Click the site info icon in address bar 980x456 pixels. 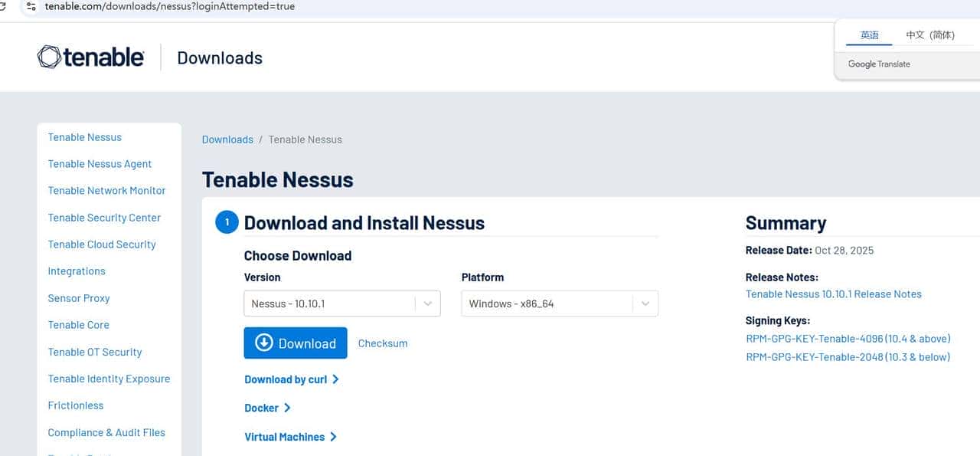(31, 6)
